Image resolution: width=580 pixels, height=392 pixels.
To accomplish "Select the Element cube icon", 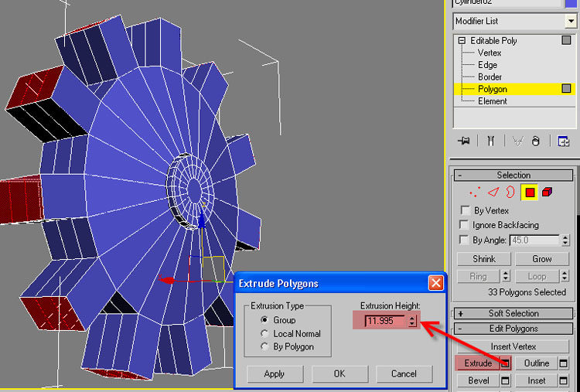I will tap(548, 191).
